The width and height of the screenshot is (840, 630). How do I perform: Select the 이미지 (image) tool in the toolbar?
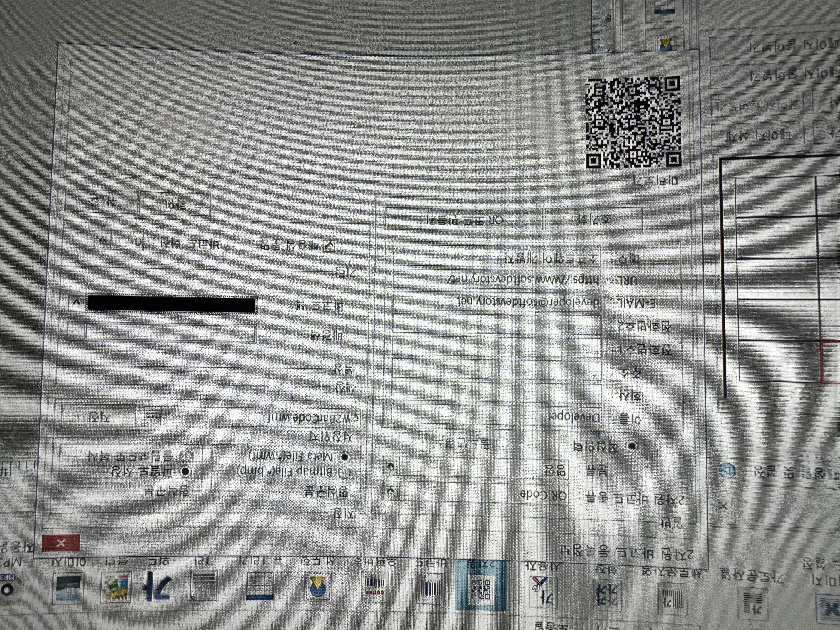click(67, 588)
